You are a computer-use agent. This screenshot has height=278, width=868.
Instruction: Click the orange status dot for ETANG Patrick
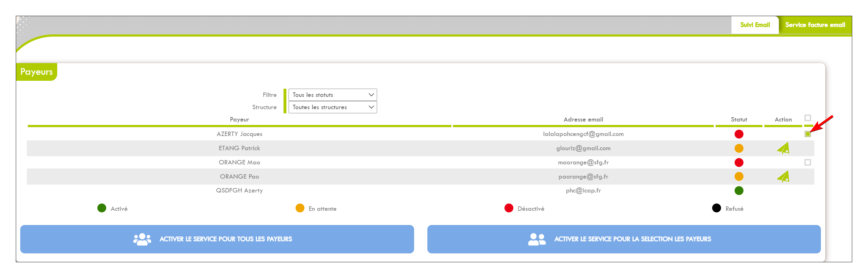point(739,148)
